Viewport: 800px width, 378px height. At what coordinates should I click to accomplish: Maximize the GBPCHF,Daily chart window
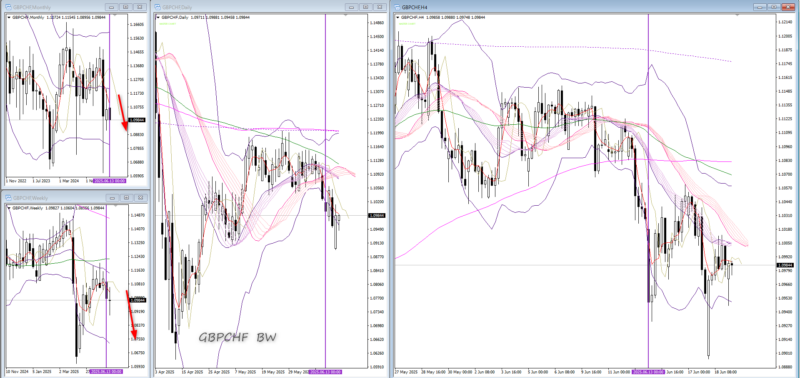[x=365, y=7]
